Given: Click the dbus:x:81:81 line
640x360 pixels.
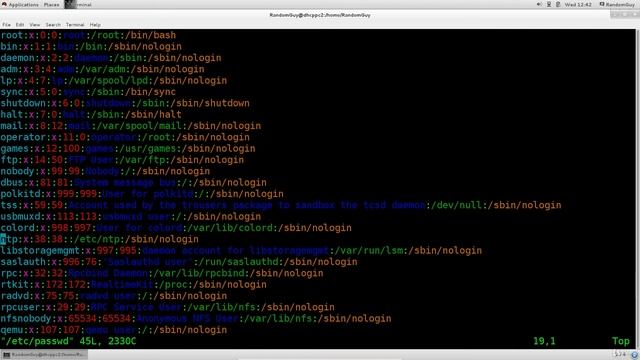Looking at the screenshot, I should tap(133, 183).
